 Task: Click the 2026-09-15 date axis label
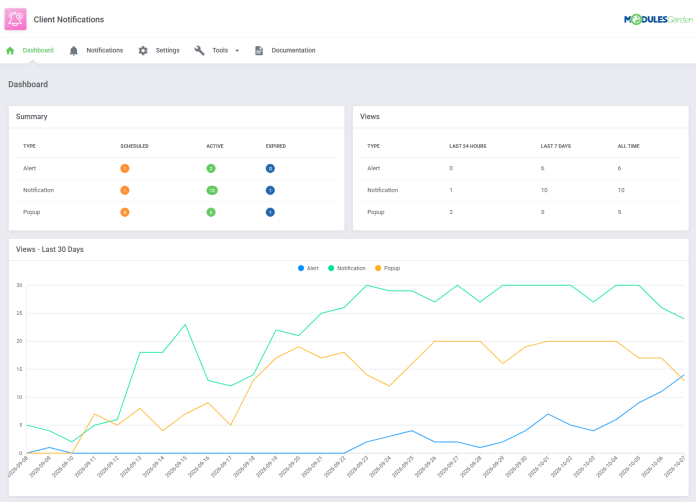(x=176, y=466)
